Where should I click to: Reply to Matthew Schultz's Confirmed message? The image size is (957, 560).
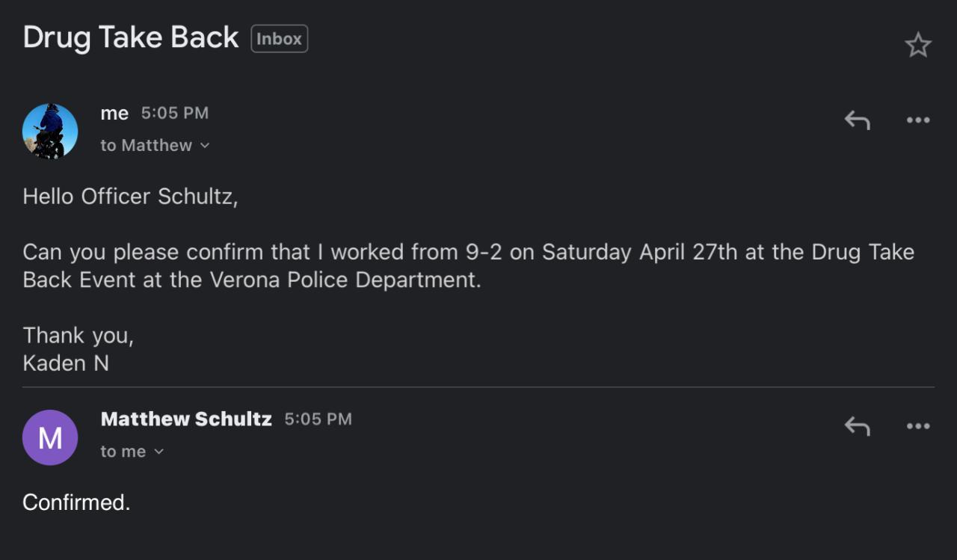(x=857, y=426)
